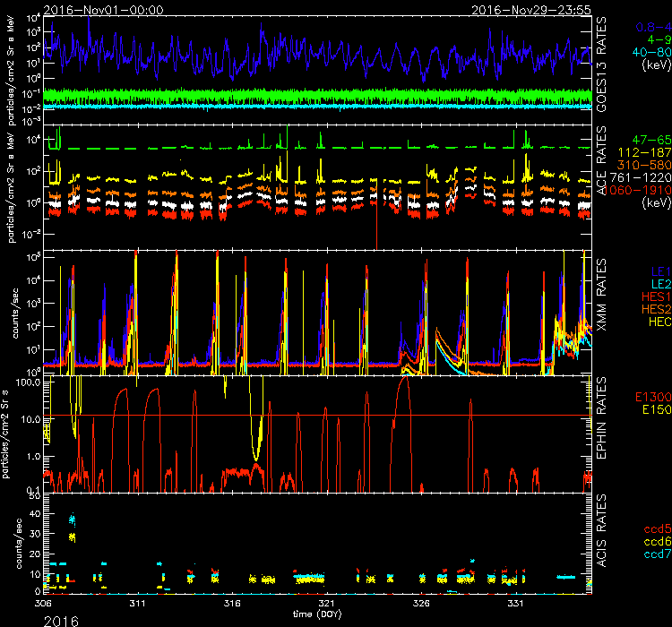This screenshot has height=627, width=672.
Task: Click the cyan ccd7 legend label
Action: [652, 554]
